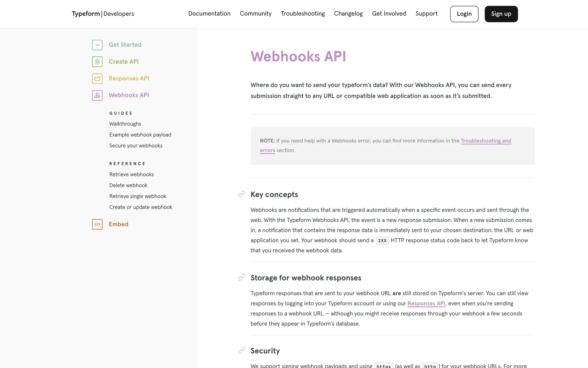
Task: Expand the Embed sidebar section
Action: coord(119,224)
